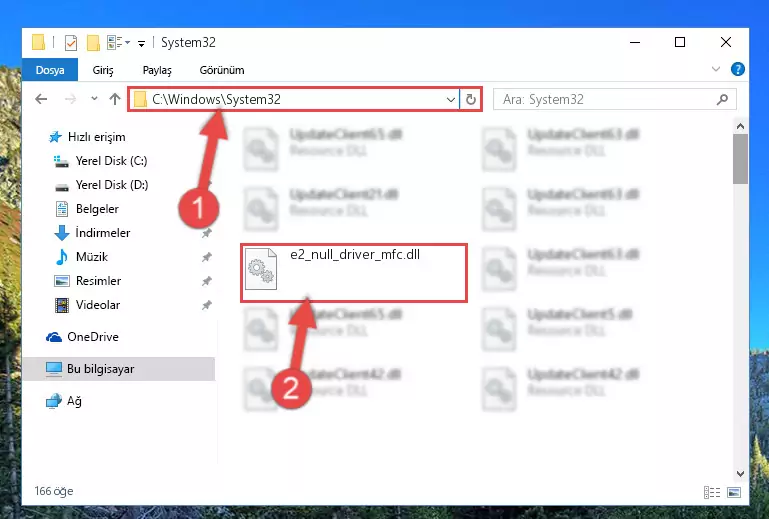Expand the address bar history dropdown
This screenshot has height=519, width=769.
tap(451, 100)
